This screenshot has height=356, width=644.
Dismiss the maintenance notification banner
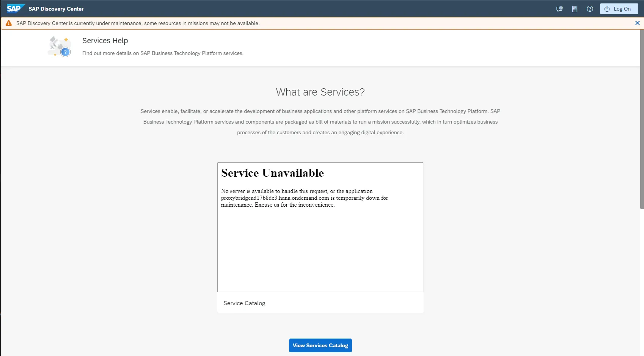coord(637,23)
